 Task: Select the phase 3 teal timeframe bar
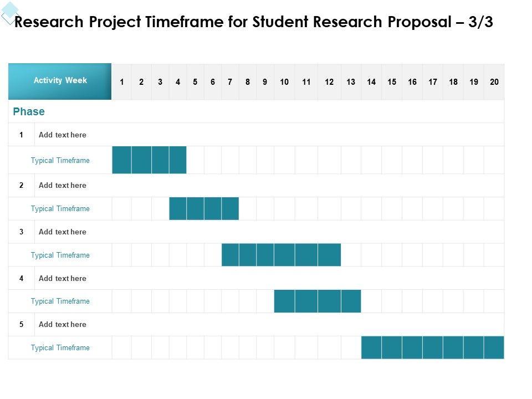[281, 255]
